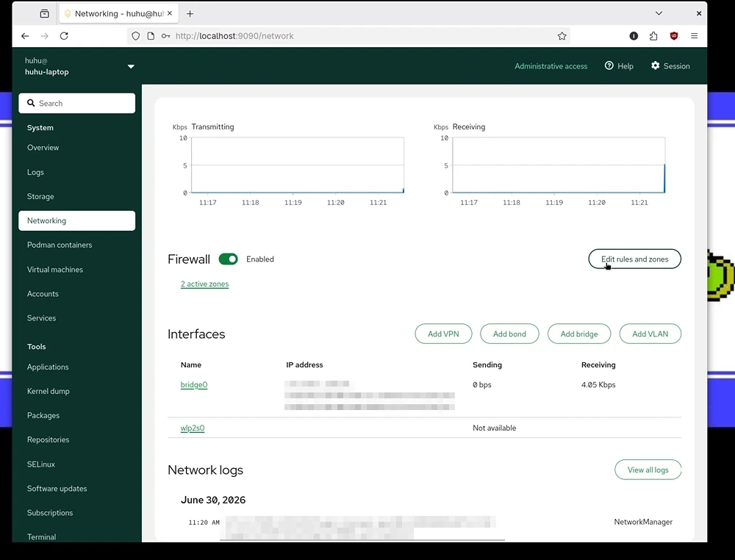Focus the sidebar Search field
The height and width of the screenshot is (560, 735).
(77, 103)
